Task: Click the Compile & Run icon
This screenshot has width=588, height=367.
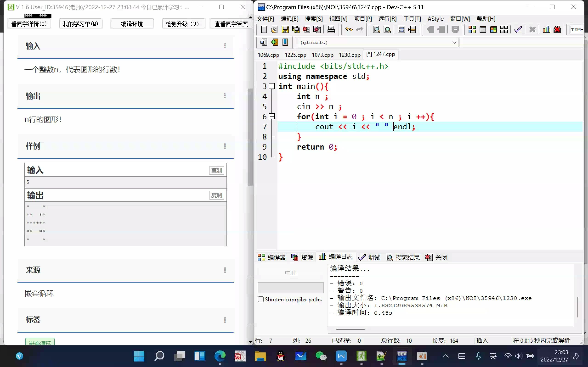Action: 493,30
